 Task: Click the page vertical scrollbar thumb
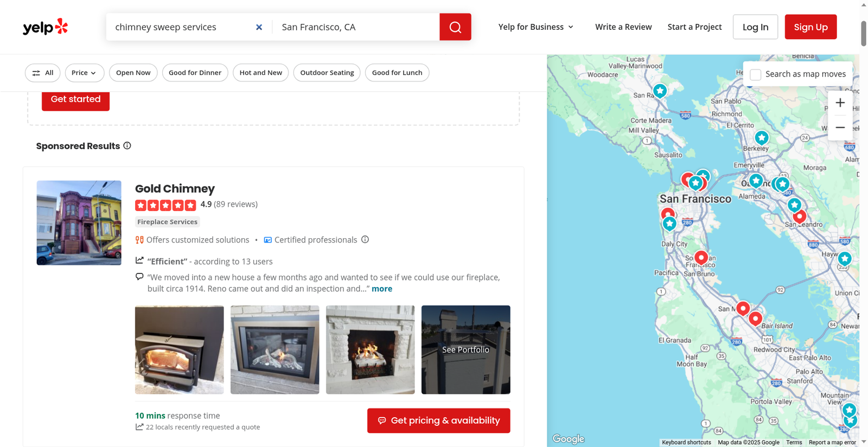click(864, 34)
